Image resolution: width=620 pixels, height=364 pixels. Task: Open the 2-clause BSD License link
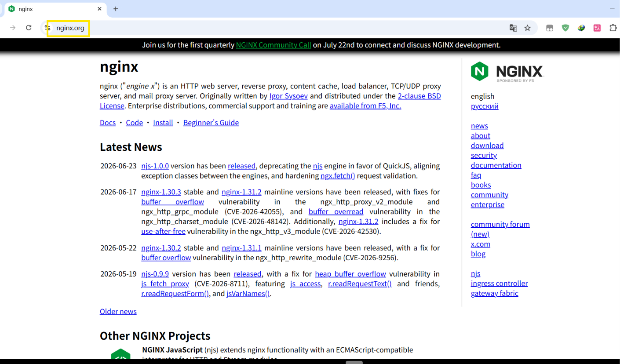(x=270, y=101)
